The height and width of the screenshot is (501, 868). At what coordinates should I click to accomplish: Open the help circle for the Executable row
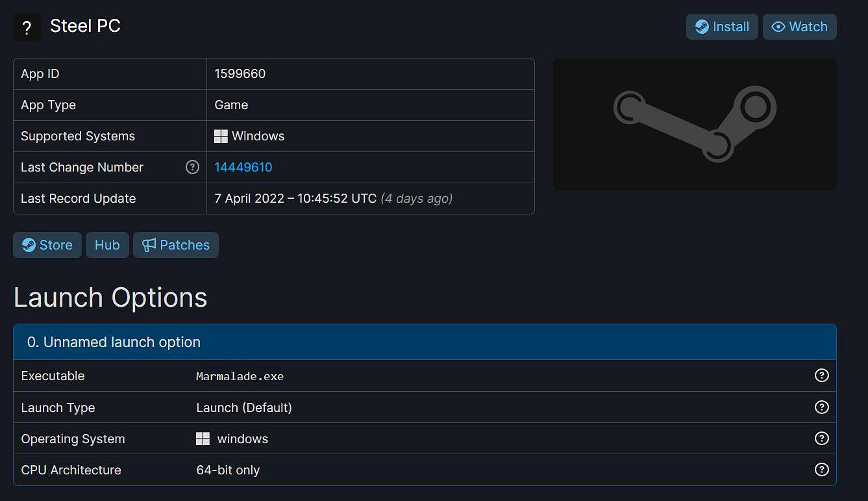point(821,375)
